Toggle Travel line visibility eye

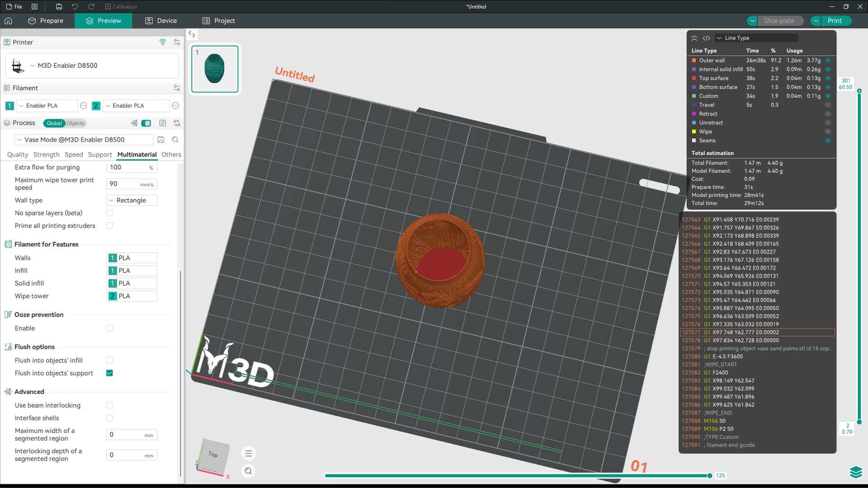(828, 105)
